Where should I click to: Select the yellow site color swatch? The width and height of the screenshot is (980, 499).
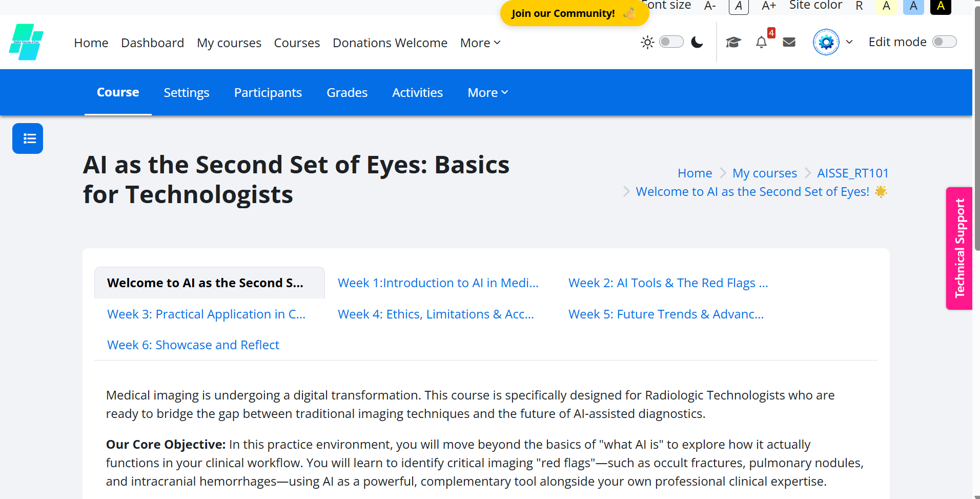pos(886,6)
